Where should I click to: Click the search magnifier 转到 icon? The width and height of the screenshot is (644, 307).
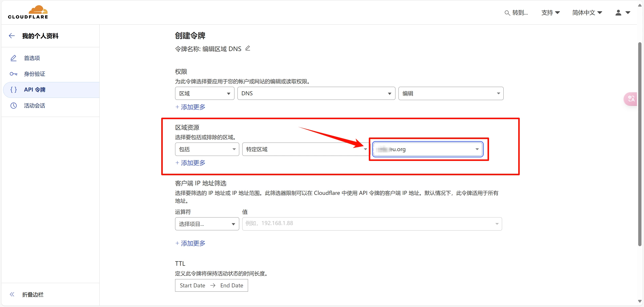pos(507,13)
